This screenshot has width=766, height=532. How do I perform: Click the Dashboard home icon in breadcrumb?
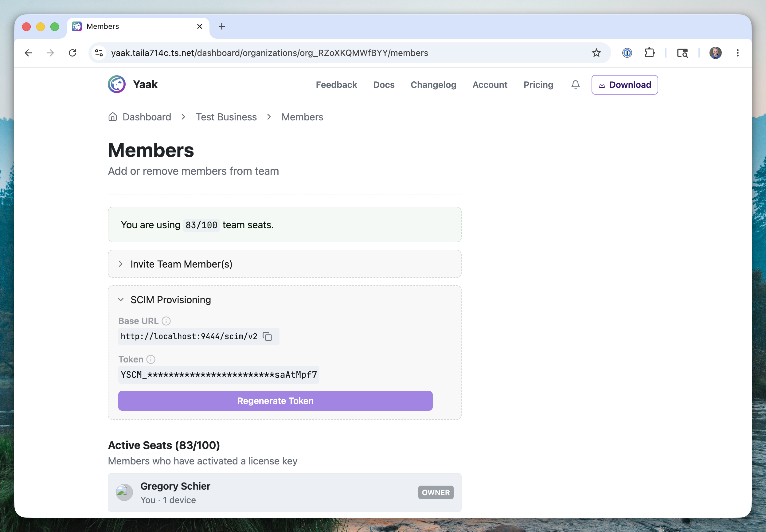pyautogui.click(x=113, y=117)
